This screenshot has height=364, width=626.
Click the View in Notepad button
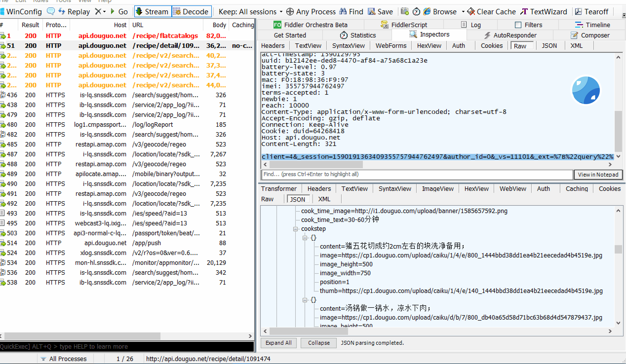(598, 174)
